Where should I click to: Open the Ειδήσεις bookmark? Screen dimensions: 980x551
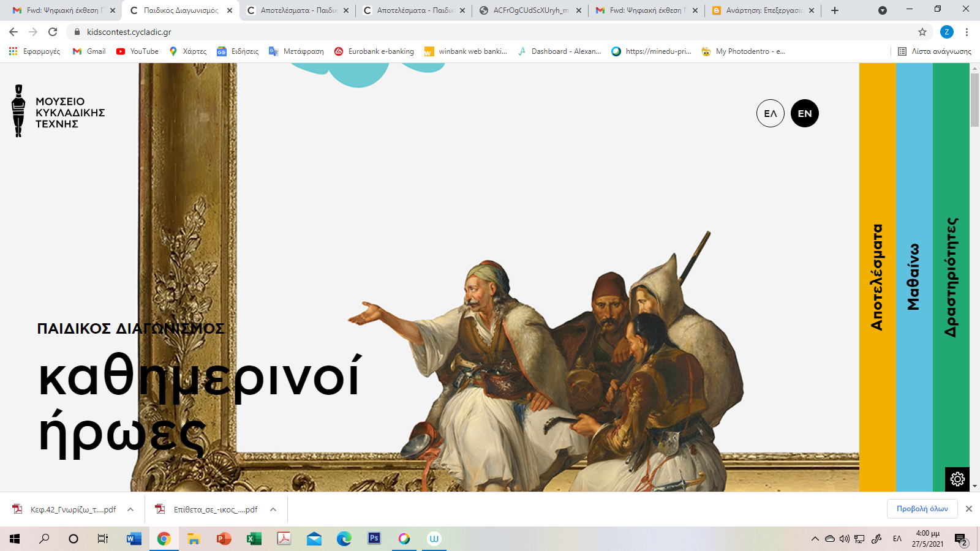coord(238,51)
